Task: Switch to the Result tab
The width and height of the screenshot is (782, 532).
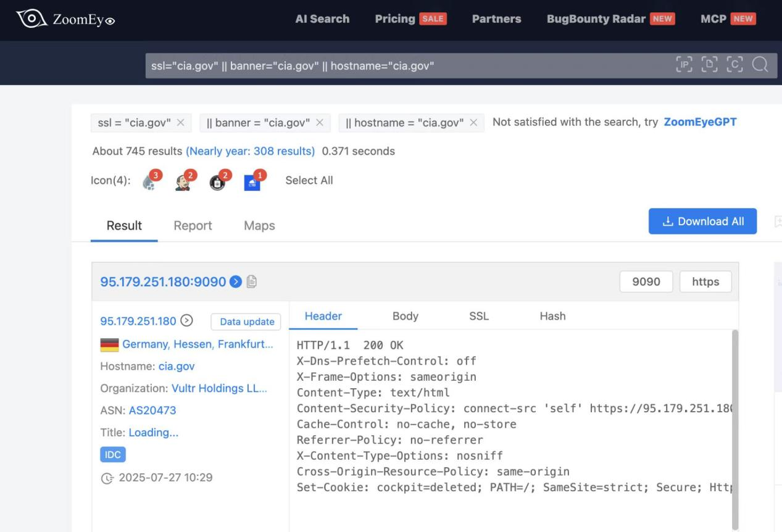Action: point(124,226)
